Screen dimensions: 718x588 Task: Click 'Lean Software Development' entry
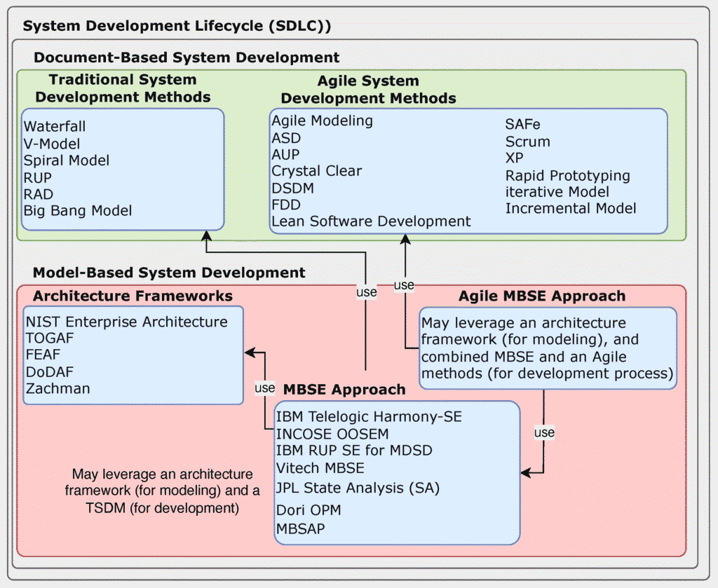(x=371, y=221)
